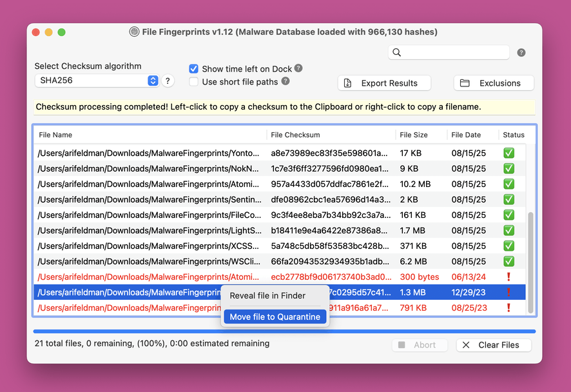571x392 pixels.
Task: Sort by File Date column header
Action: pos(466,135)
